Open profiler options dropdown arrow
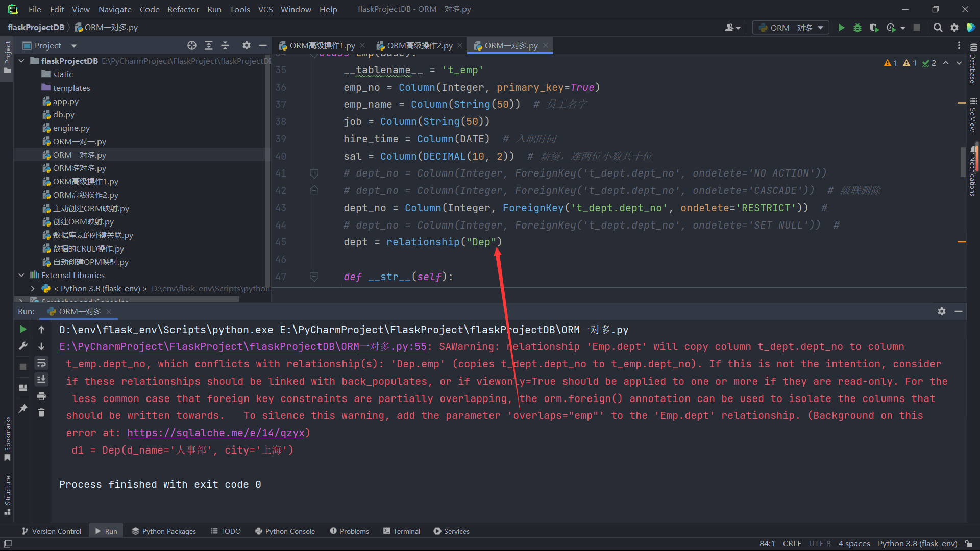980x551 pixels. click(903, 28)
